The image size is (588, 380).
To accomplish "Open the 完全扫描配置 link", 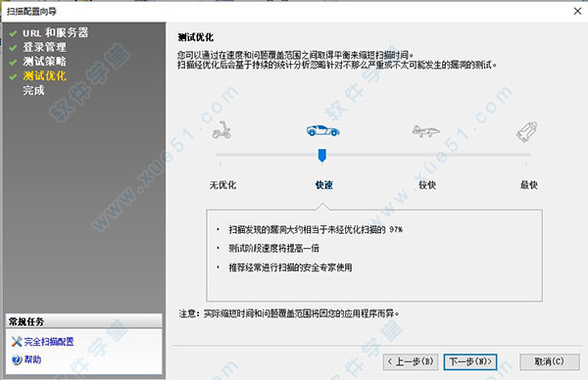I will click(x=49, y=342).
